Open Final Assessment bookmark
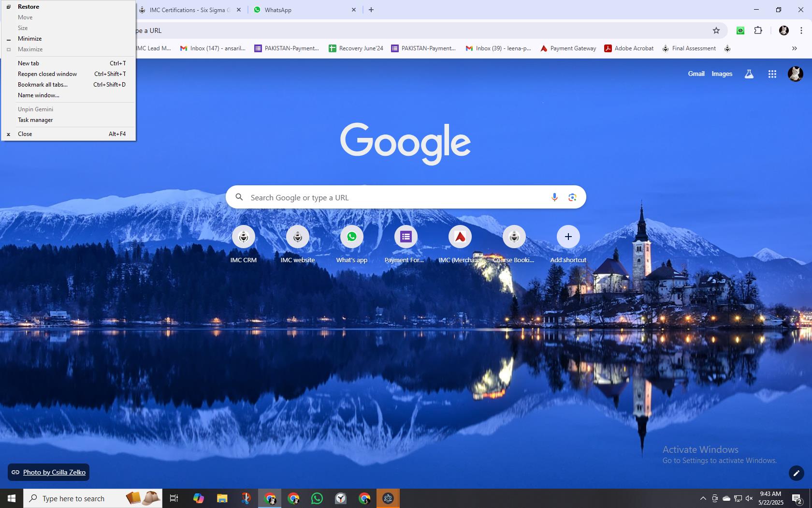This screenshot has height=508, width=812. 689,48
